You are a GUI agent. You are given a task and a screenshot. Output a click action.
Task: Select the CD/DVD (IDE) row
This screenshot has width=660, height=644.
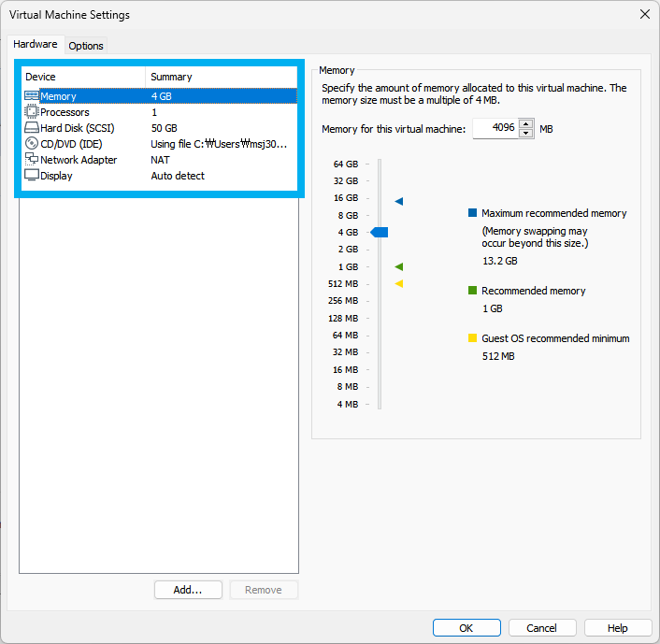[x=160, y=144]
